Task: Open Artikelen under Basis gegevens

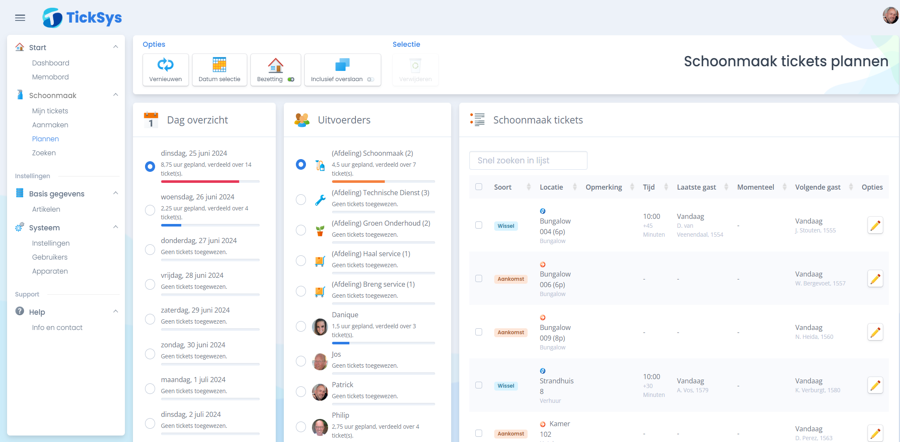Action: pyautogui.click(x=46, y=210)
